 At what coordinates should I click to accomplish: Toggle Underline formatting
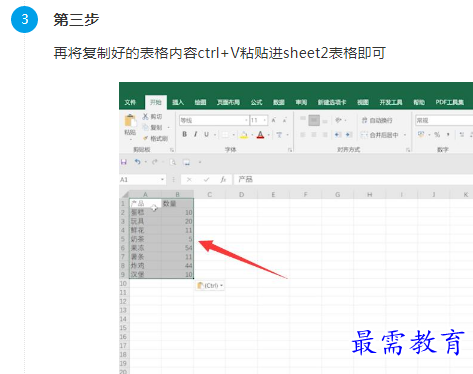point(206,134)
